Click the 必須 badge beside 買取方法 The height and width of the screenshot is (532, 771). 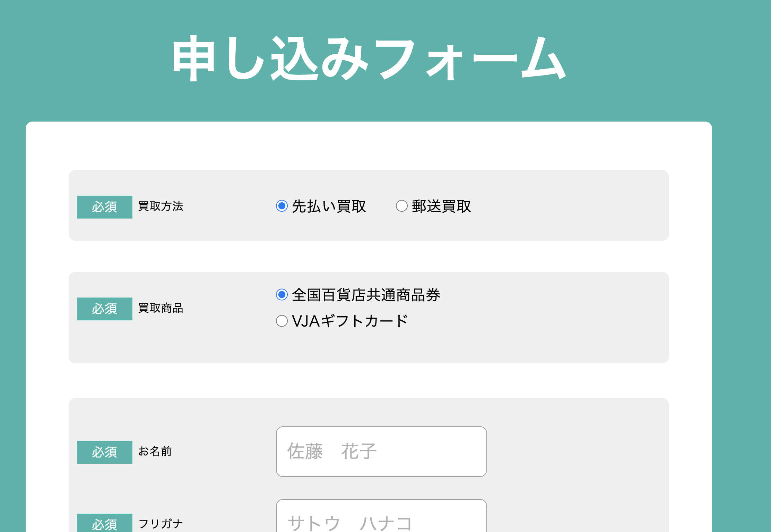(x=104, y=207)
